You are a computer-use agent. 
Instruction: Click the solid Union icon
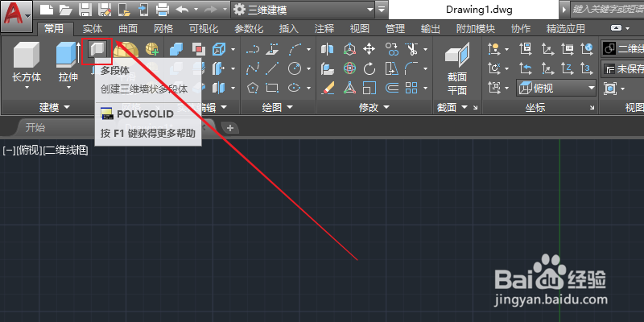(176, 50)
